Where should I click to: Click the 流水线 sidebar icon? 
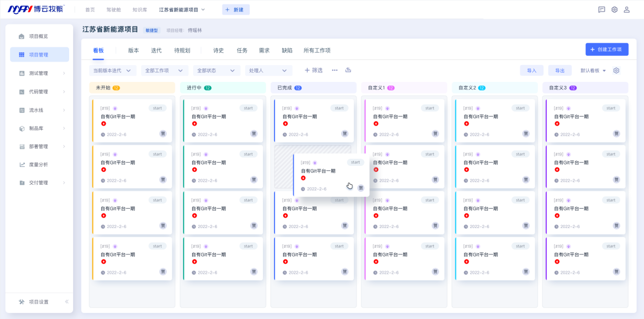21,110
